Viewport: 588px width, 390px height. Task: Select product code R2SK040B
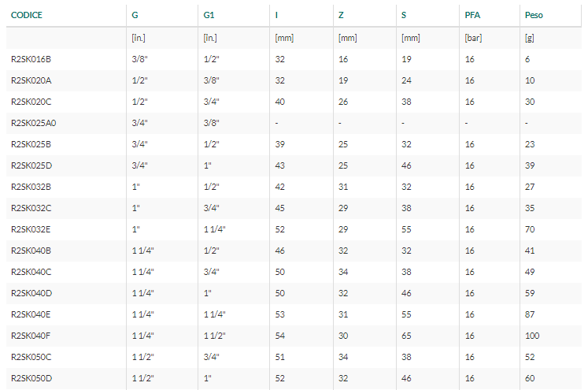pos(31,251)
